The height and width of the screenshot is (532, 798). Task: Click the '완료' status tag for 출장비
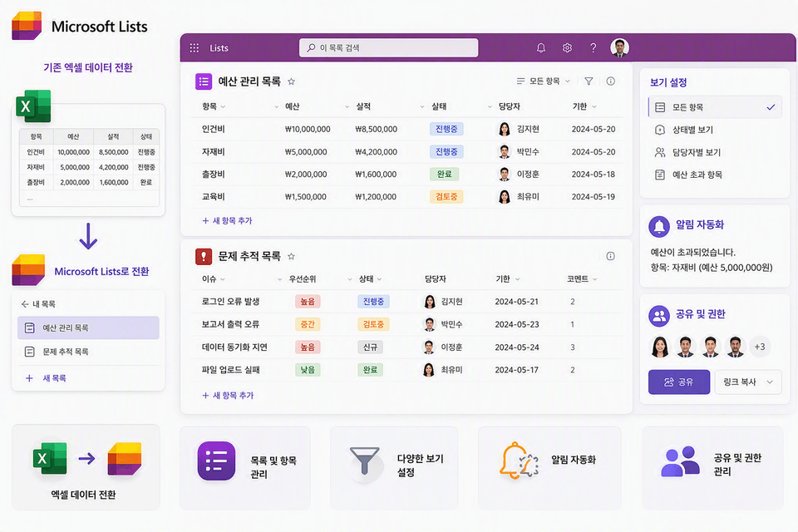(444, 174)
